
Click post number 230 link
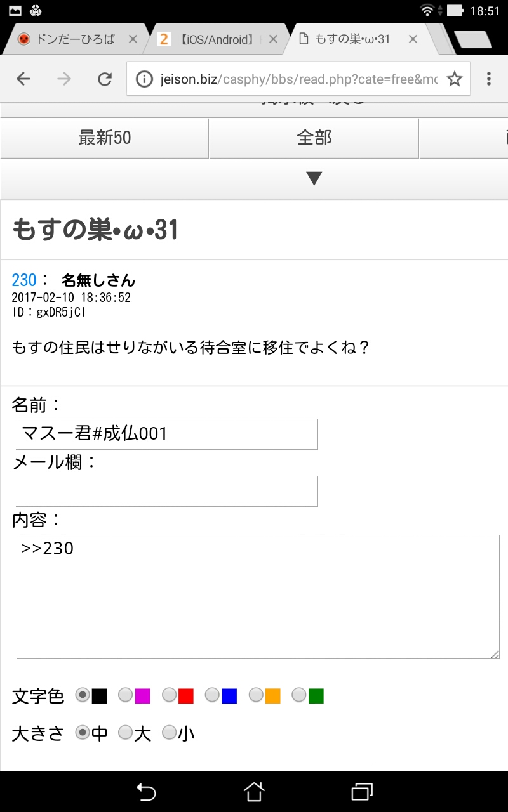[x=24, y=280]
